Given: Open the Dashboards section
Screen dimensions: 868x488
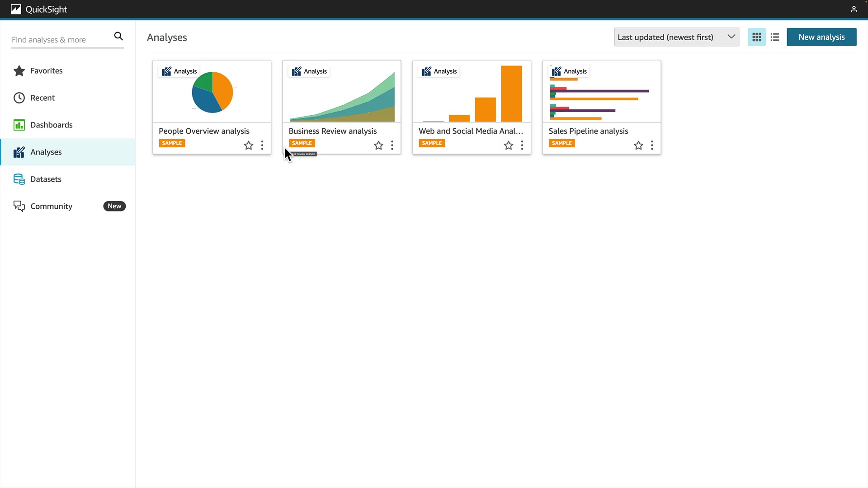Looking at the screenshot, I should [51, 125].
